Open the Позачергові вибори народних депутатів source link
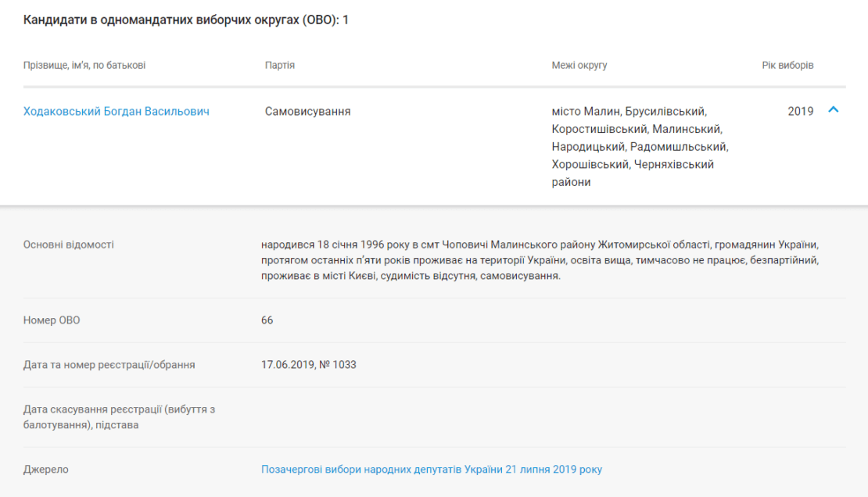Image resolution: width=868 pixels, height=497 pixels. (x=431, y=470)
